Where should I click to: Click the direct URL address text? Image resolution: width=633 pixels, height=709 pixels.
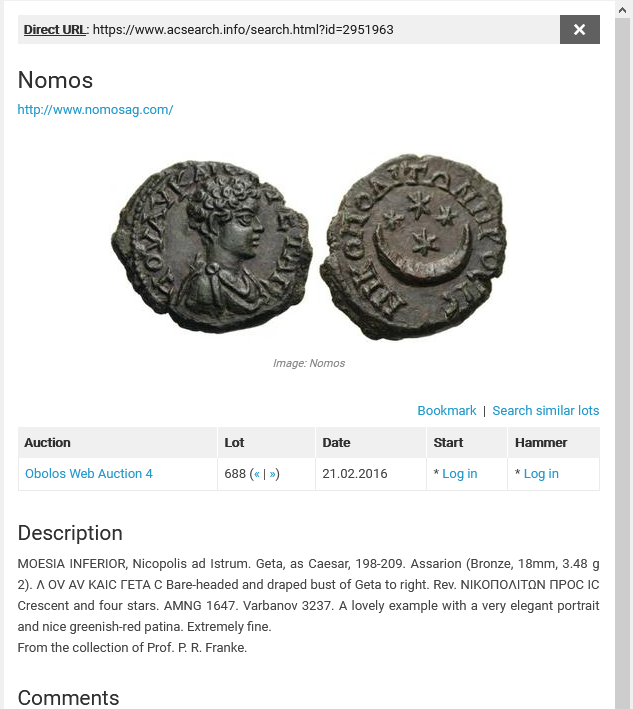[x=243, y=29]
